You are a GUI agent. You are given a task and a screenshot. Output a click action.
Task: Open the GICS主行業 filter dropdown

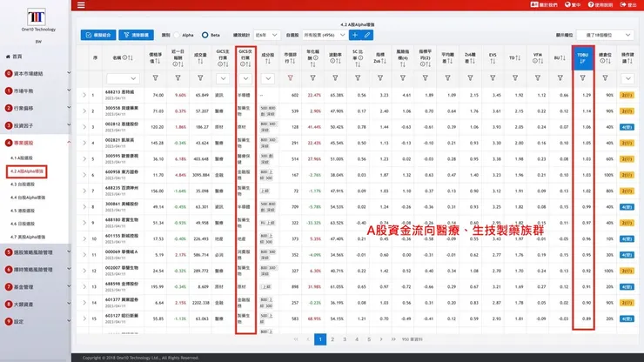coord(223,78)
